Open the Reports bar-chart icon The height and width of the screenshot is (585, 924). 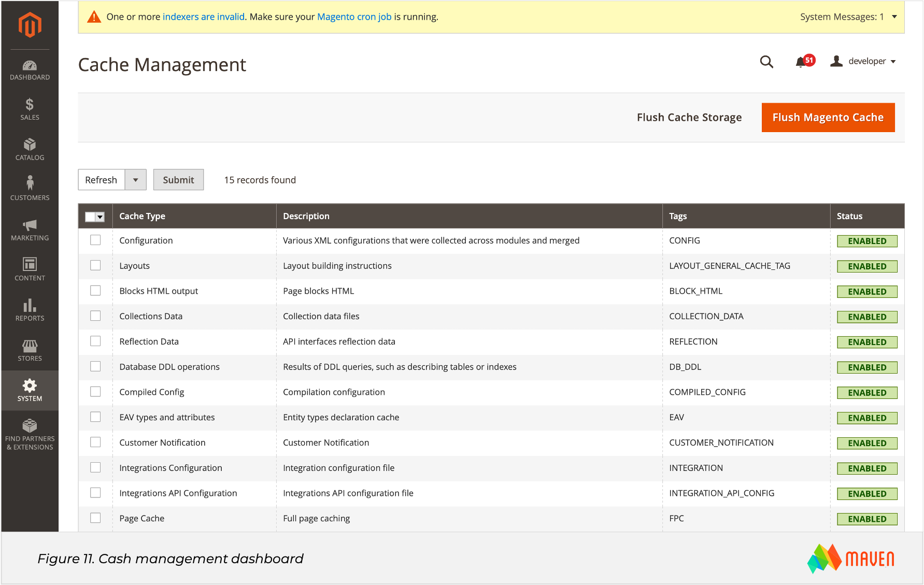30,305
